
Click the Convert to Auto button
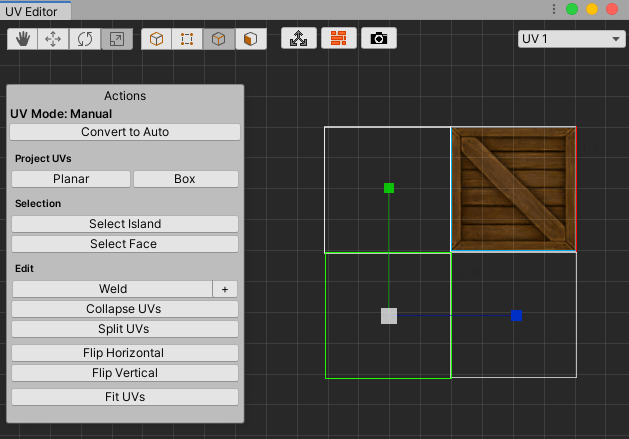point(125,132)
